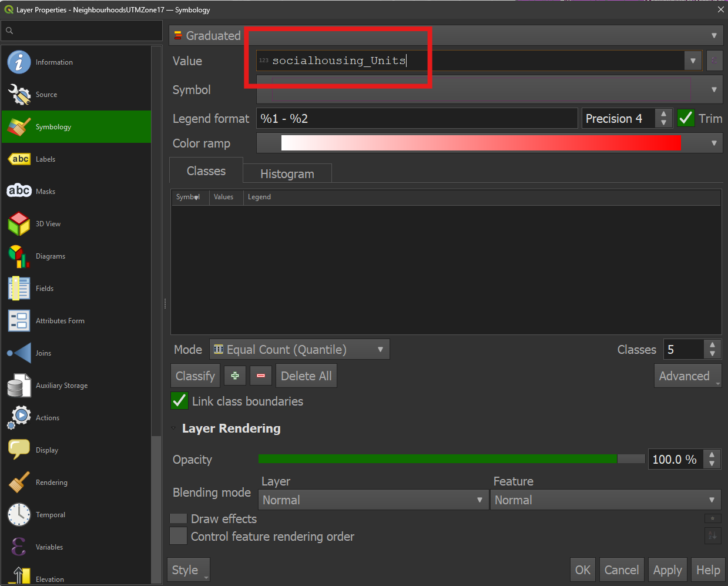Open the Layer blending mode dropdown

pyautogui.click(x=373, y=500)
